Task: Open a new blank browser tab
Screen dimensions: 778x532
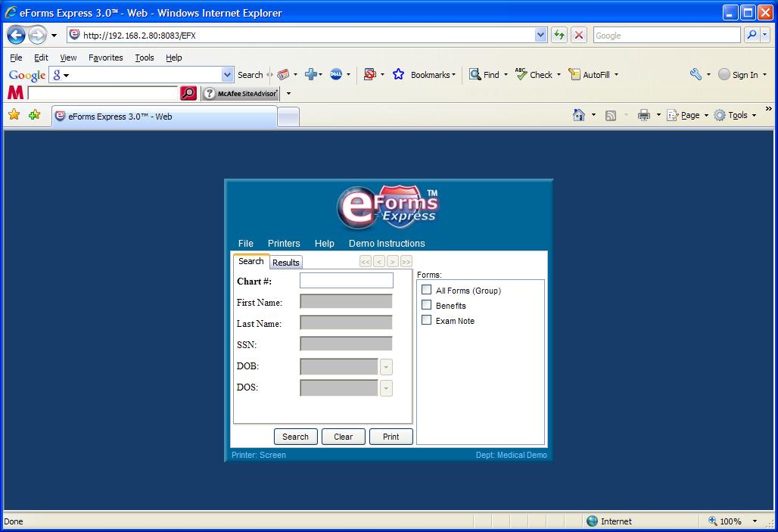Action: [288, 117]
